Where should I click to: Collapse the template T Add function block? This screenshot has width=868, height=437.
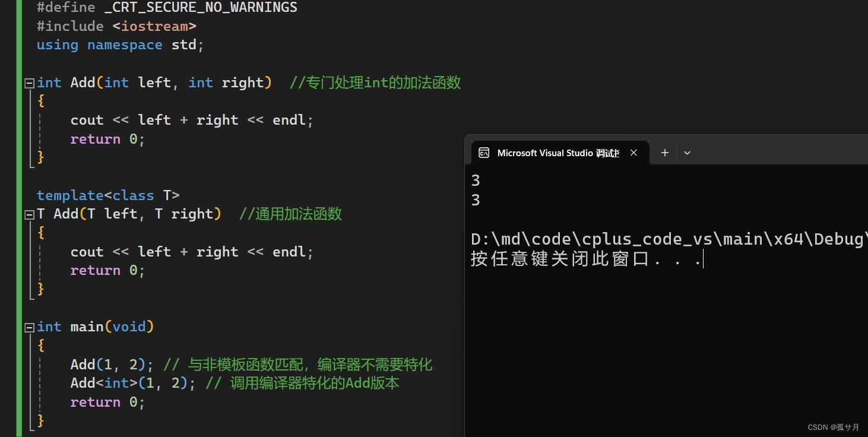(x=29, y=214)
